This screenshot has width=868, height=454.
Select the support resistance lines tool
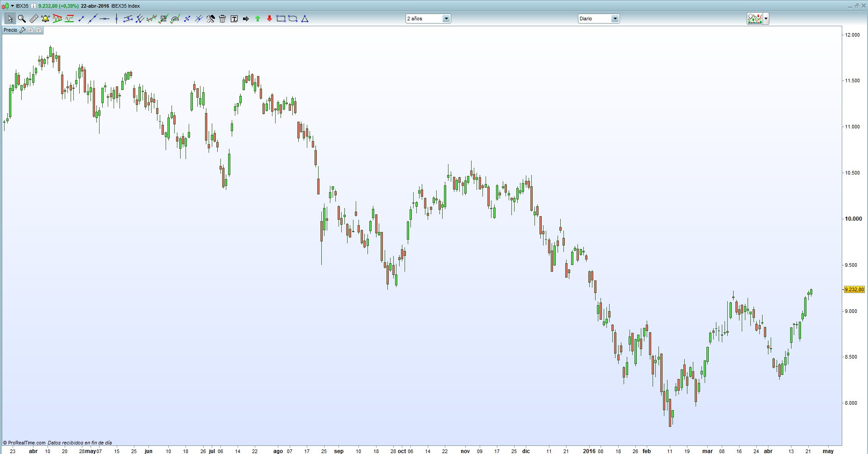point(69,19)
